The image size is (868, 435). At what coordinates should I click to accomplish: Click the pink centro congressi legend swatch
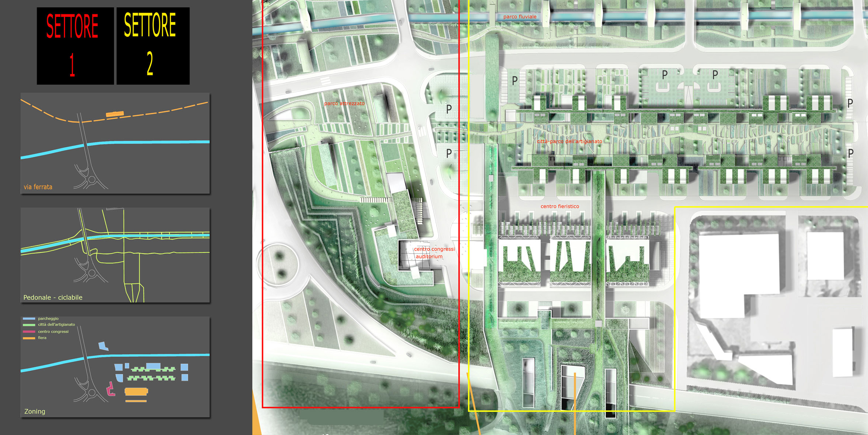coord(29,332)
